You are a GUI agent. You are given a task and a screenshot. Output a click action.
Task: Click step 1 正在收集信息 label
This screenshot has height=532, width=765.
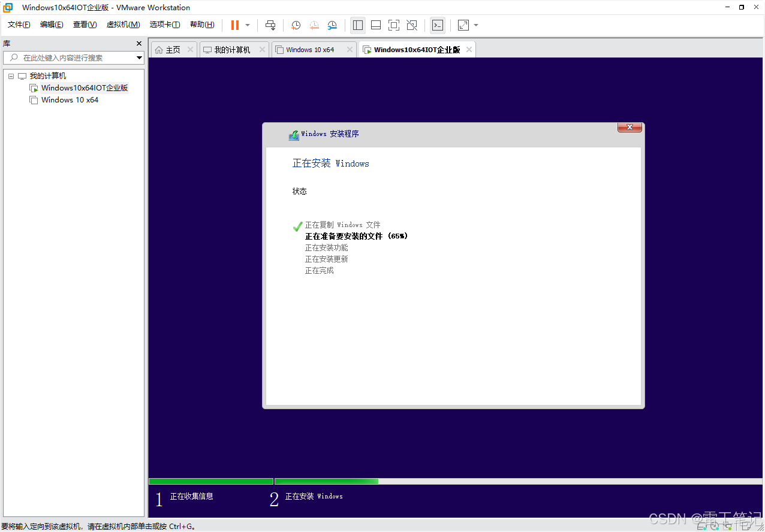[191, 496]
